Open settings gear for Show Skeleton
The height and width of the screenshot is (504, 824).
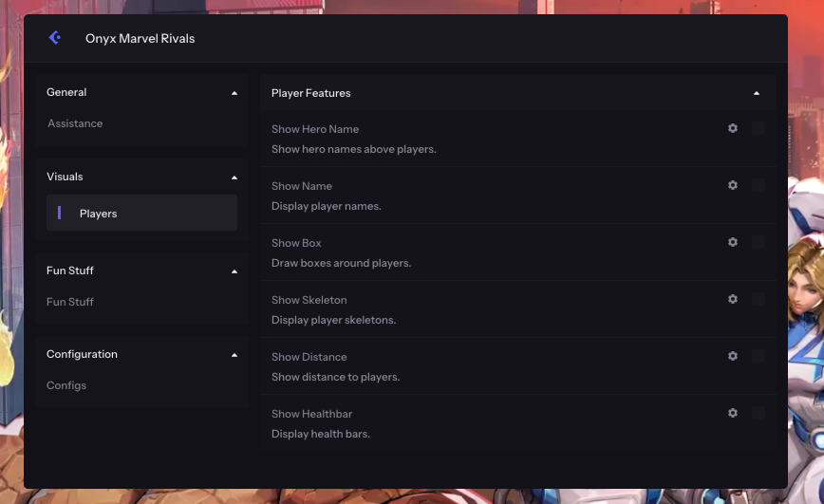click(733, 299)
